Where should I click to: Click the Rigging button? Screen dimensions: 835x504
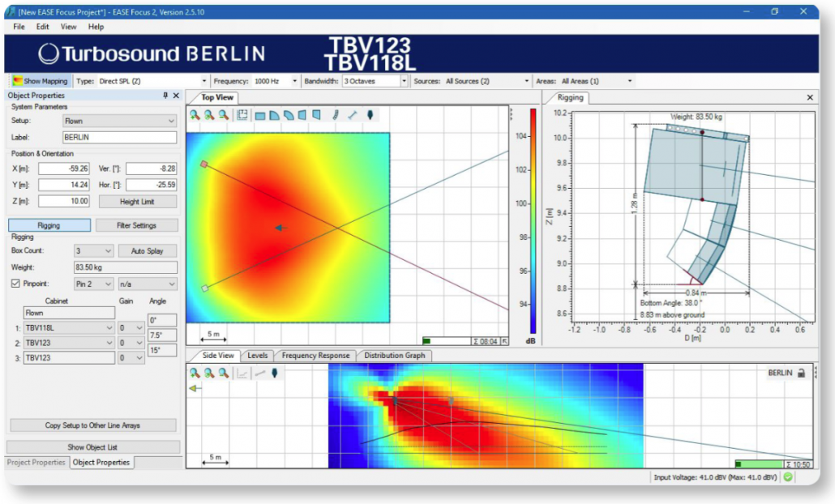click(49, 225)
